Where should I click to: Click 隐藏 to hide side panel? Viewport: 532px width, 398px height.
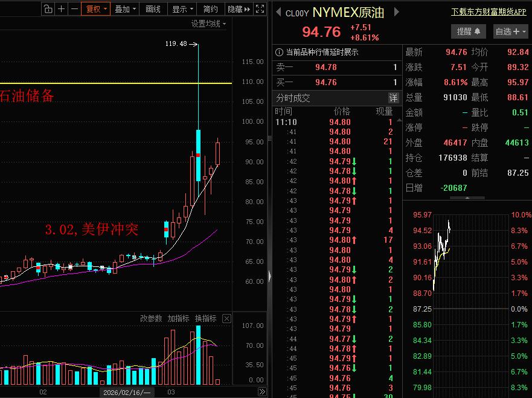(239, 9)
